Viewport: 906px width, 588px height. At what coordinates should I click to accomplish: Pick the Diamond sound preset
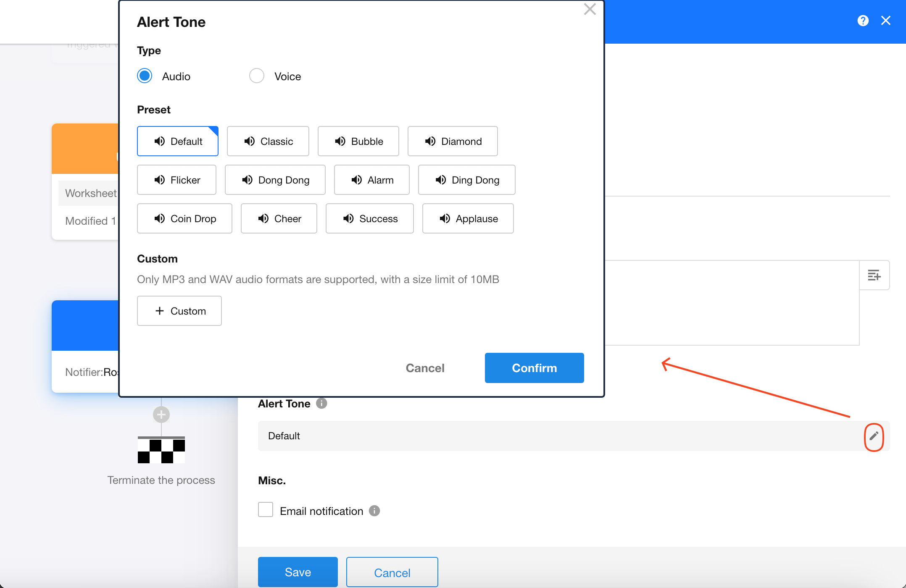pyautogui.click(x=453, y=142)
